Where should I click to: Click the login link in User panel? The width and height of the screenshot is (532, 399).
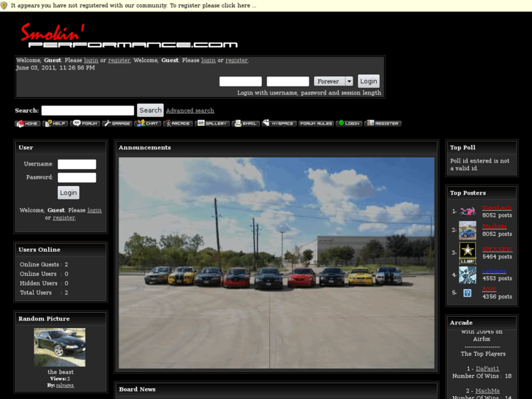(x=94, y=210)
